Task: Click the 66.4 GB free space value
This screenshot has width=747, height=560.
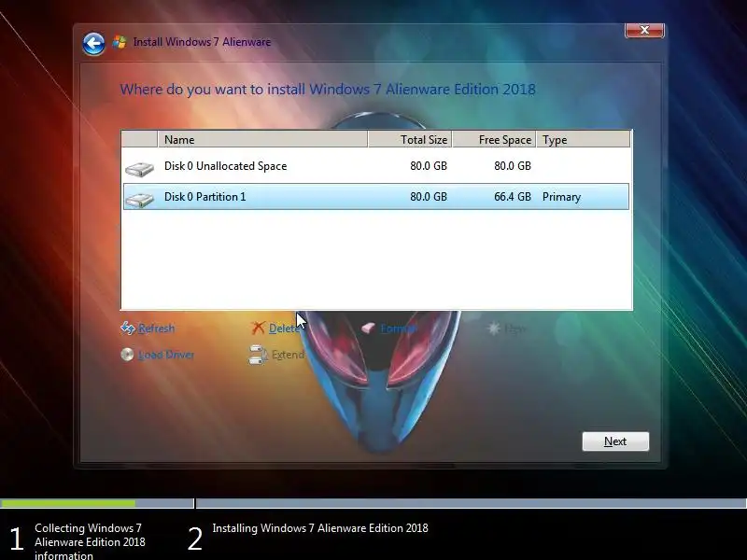Action: [512, 197]
